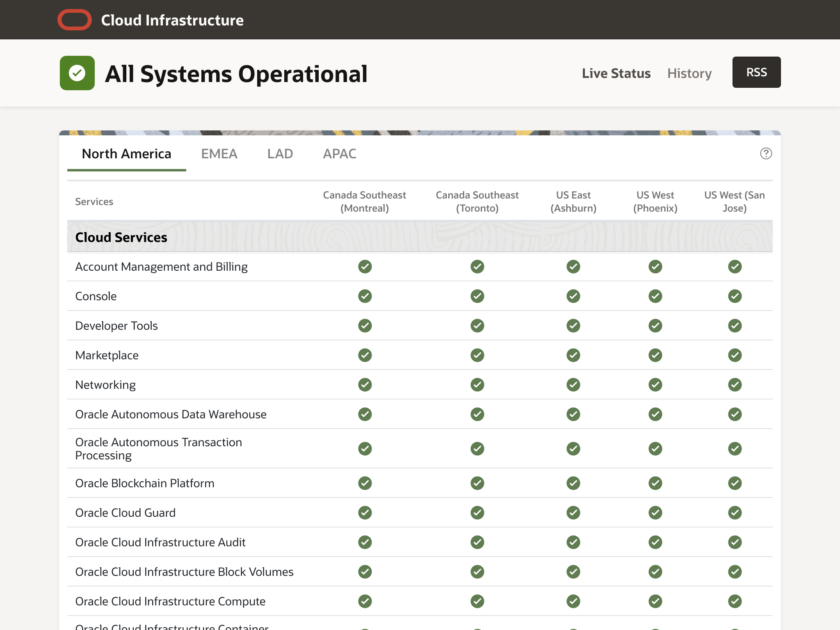Click the Console status icon for US East (Ashburn)

(573, 296)
